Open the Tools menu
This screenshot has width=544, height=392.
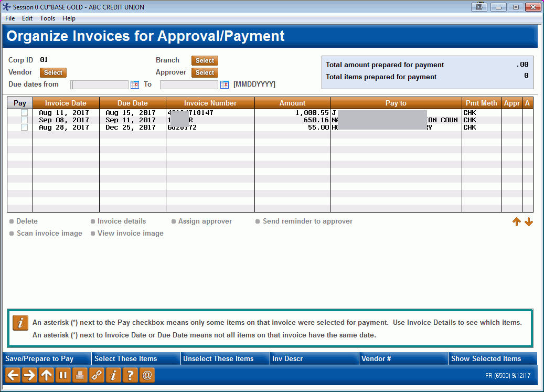(47, 18)
